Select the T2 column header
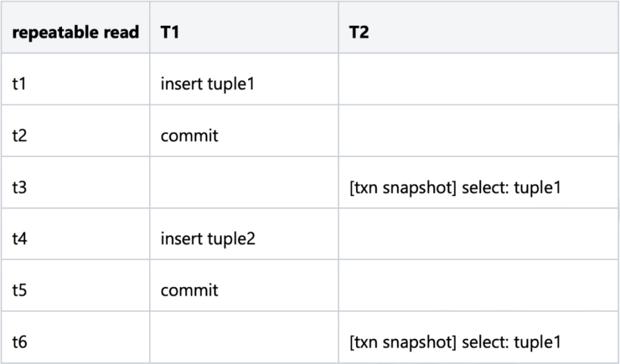Screen dimensions: 620x364 (359, 32)
